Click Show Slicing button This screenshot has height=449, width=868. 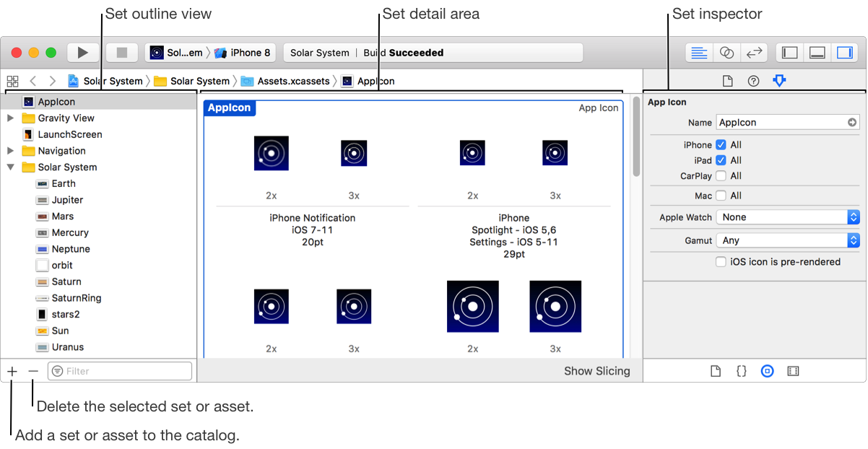pyautogui.click(x=597, y=371)
